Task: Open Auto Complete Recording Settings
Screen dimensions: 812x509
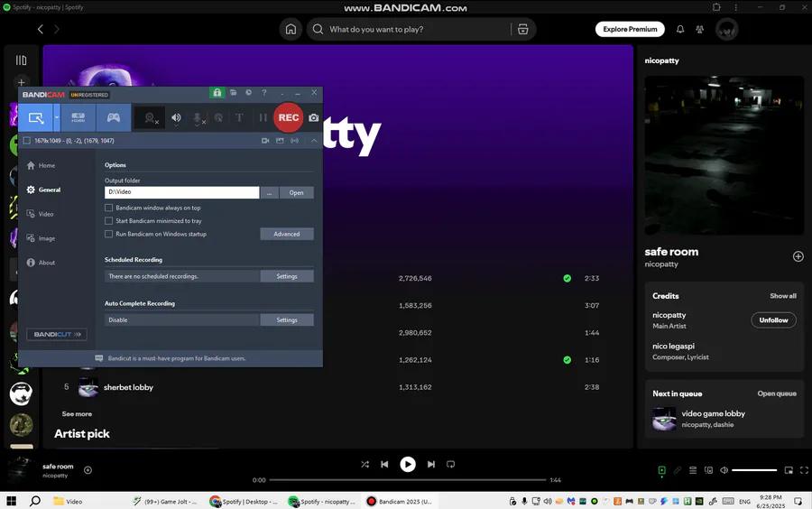Action: point(287,319)
